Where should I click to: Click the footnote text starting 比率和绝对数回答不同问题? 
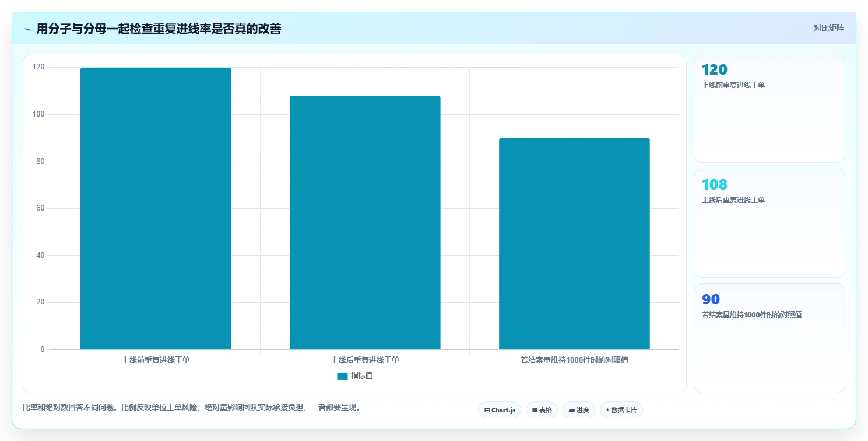click(192, 408)
